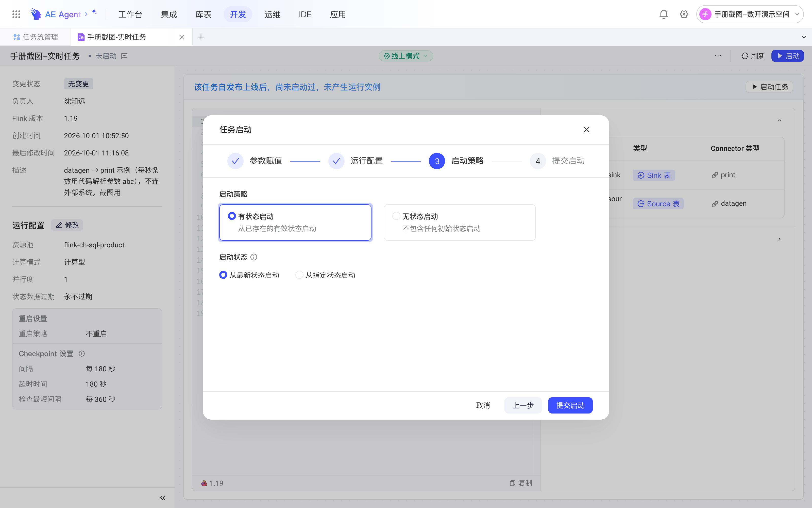Click the 修改 pencil edit button
Viewport: 812px width, 508px height.
point(67,225)
